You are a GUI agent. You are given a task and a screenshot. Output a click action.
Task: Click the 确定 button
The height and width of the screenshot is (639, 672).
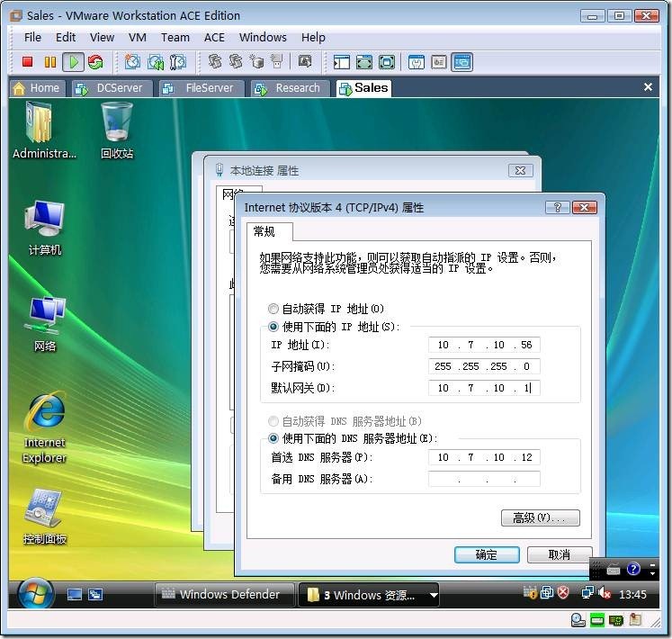(487, 555)
